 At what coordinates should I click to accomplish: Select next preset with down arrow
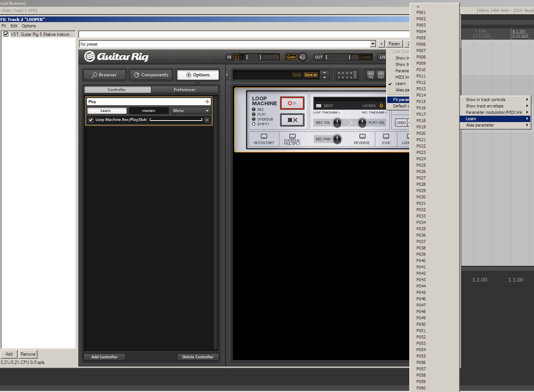(325, 78)
